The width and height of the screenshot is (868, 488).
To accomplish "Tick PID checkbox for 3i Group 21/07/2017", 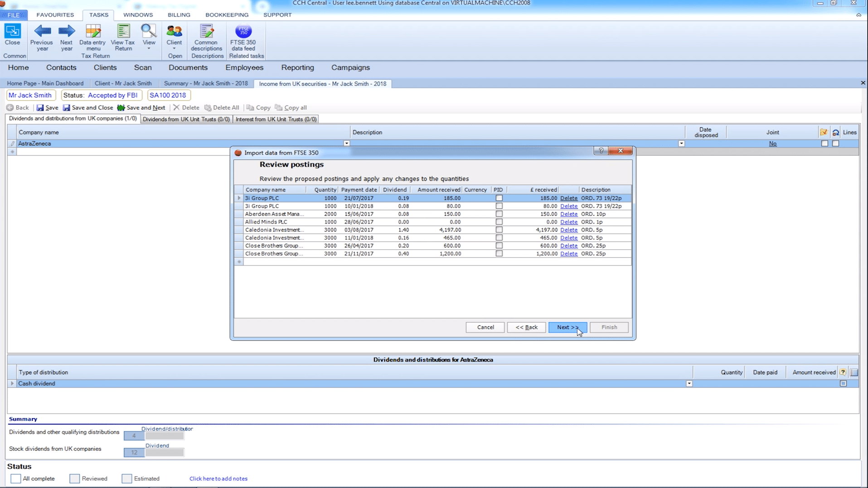I will (x=499, y=198).
